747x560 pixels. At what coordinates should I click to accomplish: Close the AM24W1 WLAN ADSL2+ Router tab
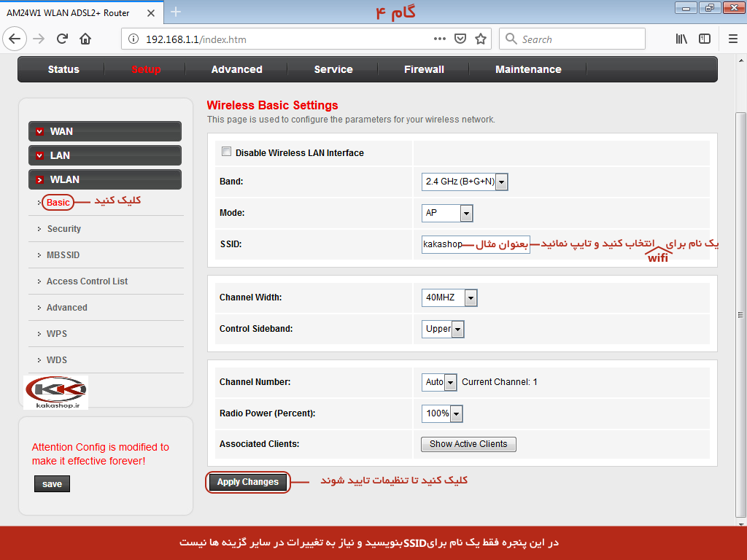pyautogui.click(x=150, y=13)
